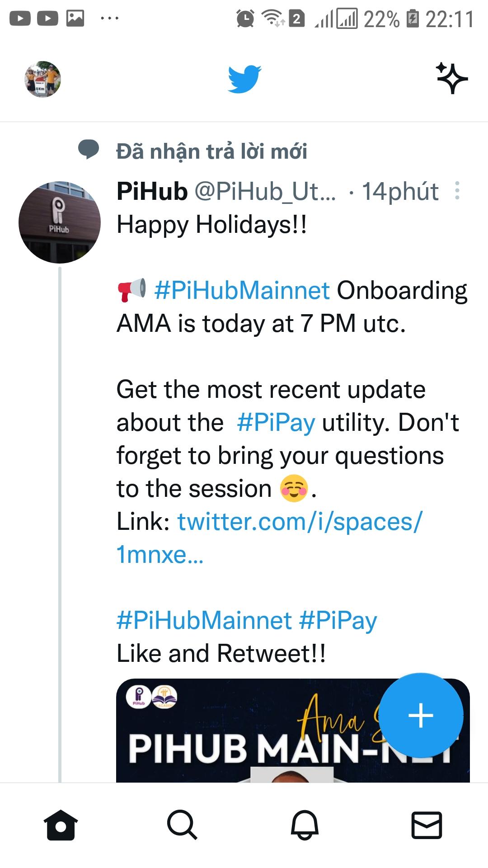Go to the Home tab

(61, 825)
